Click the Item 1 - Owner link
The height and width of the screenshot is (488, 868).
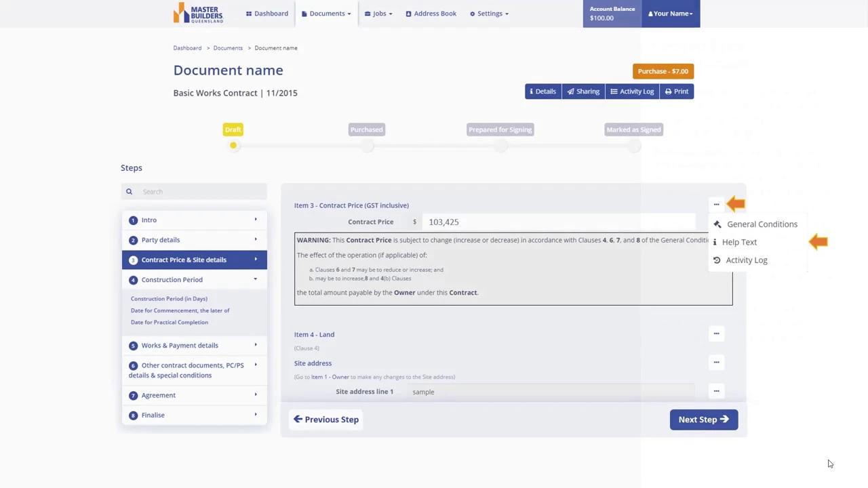330,377
